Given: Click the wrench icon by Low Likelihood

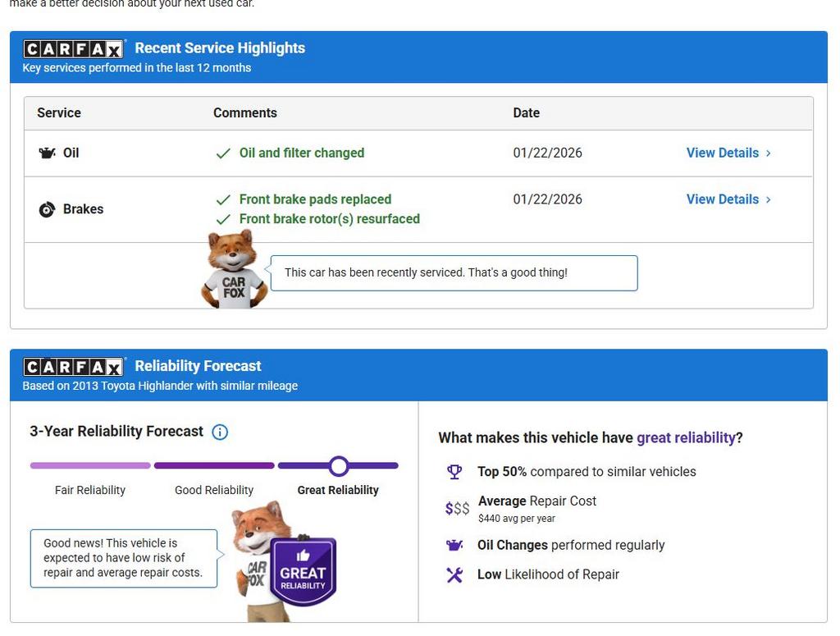Looking at the screenshot, I should click(x=454, y=575).
